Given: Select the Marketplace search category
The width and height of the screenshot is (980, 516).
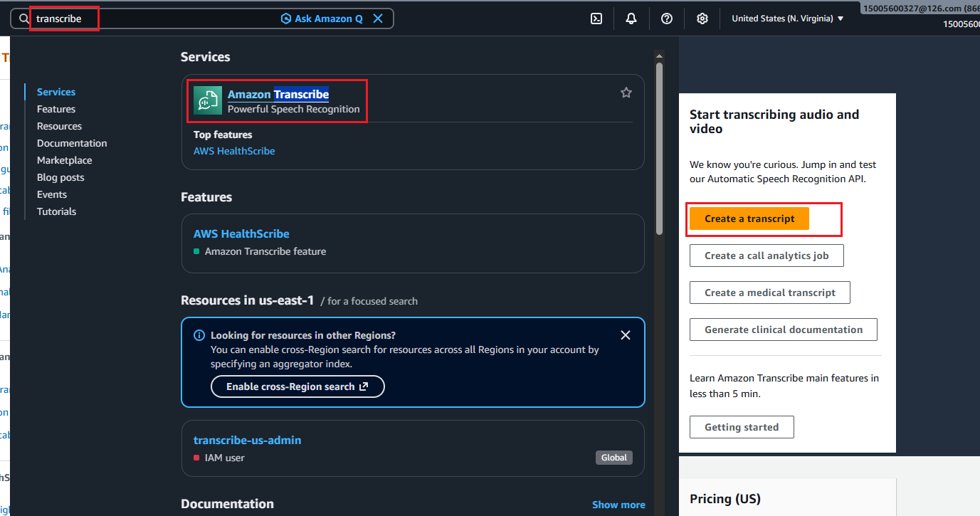Looking at the screenshot, I should [65, 160].
